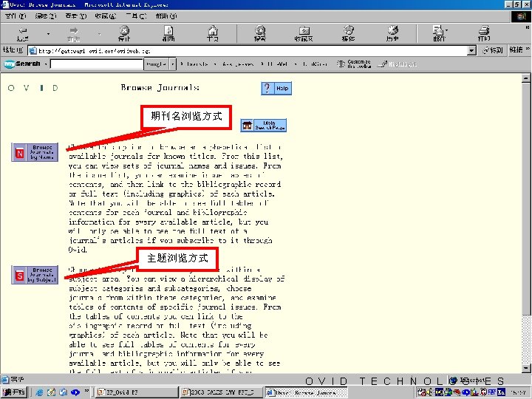
Task: Click the Internet zone status icon
Action: coord(453,381)
